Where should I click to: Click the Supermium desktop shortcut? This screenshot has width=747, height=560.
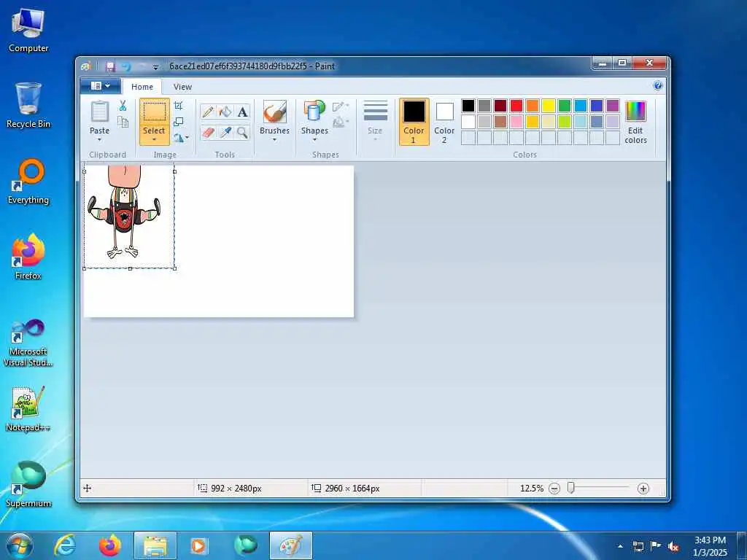point(28,484)
